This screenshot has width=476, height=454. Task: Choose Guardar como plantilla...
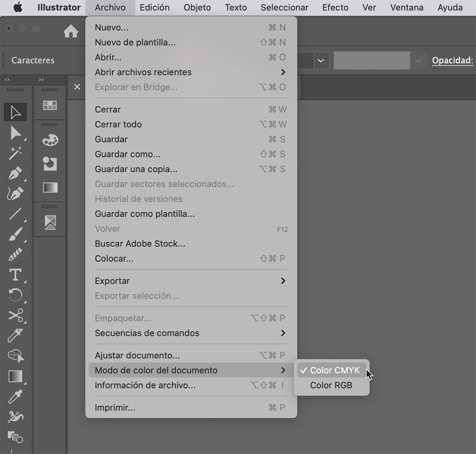[x=191, y=214]
